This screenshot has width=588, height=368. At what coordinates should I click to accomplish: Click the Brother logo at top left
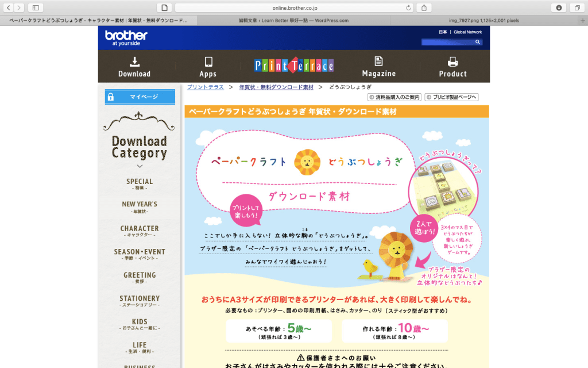(x=126, y=37)
